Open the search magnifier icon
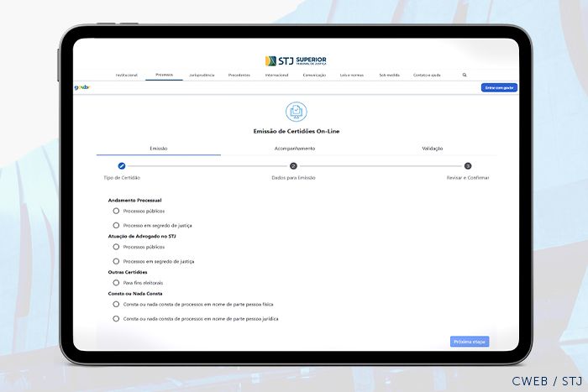Screen dimensions: 588x392 point(465,75)
